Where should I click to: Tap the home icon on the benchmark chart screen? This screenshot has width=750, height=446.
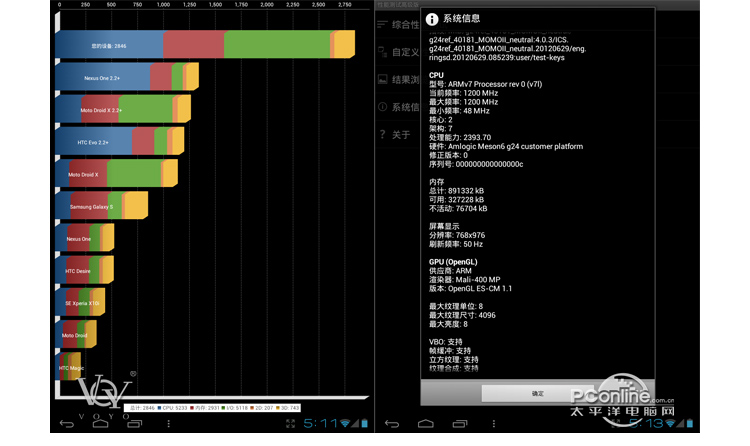point(100,424)
